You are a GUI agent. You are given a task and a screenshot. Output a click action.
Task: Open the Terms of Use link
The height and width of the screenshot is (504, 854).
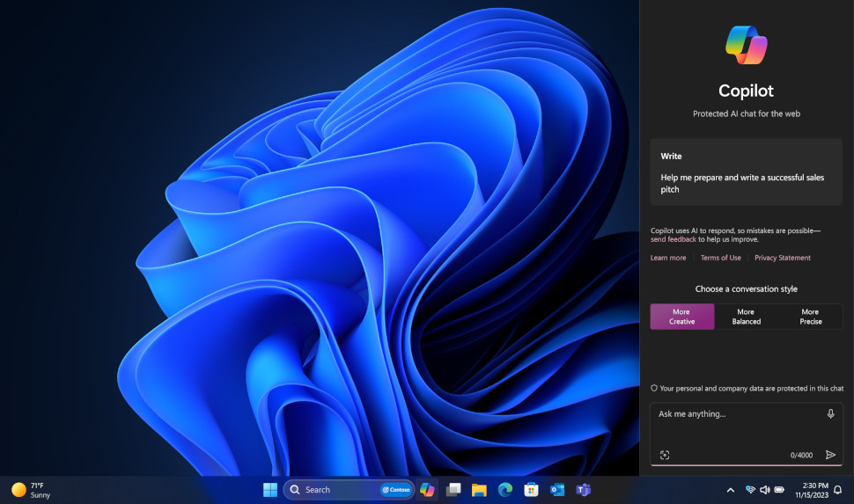pos(720,258)
